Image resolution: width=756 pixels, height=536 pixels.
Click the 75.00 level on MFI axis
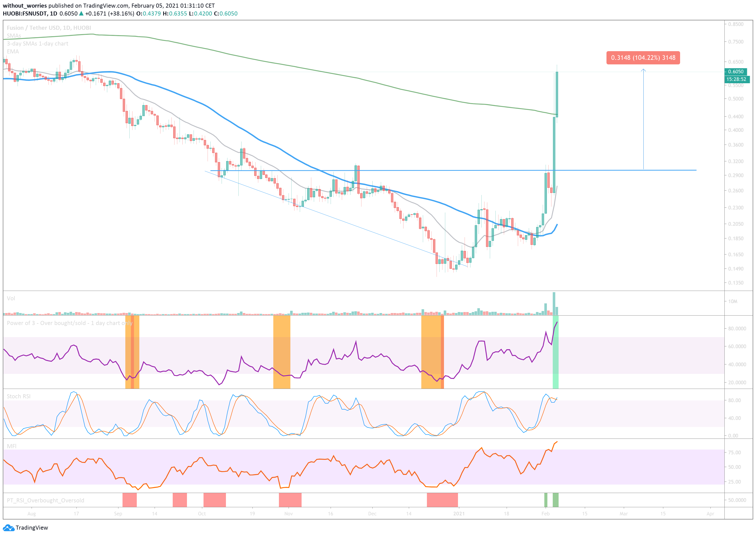[x=734, y=453]
